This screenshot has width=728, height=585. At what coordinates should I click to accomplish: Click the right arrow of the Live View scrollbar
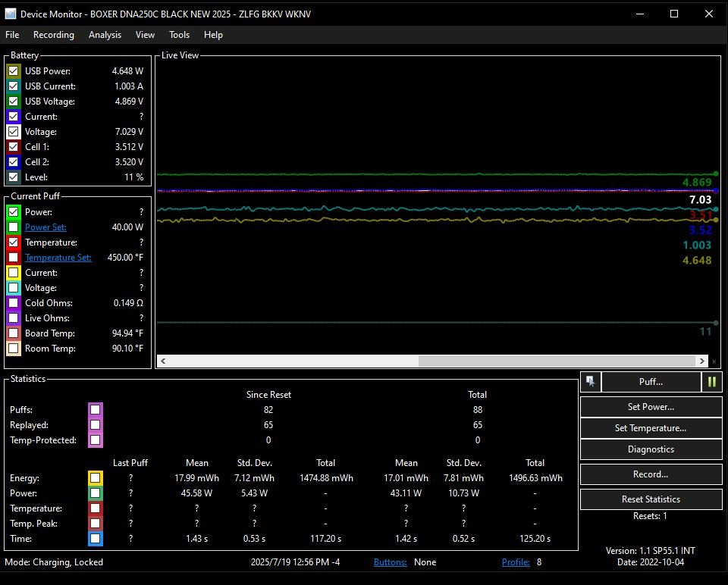[702, 361]
